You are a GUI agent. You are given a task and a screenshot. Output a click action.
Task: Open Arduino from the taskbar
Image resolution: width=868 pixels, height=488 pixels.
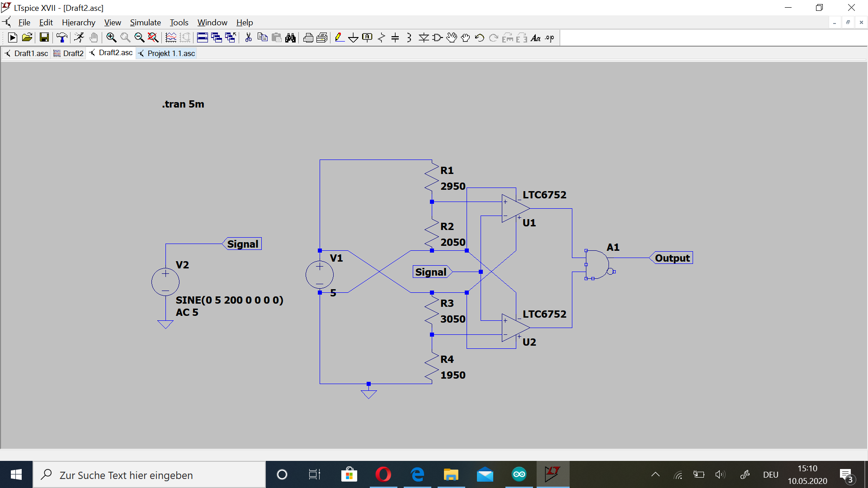point(519,474)
